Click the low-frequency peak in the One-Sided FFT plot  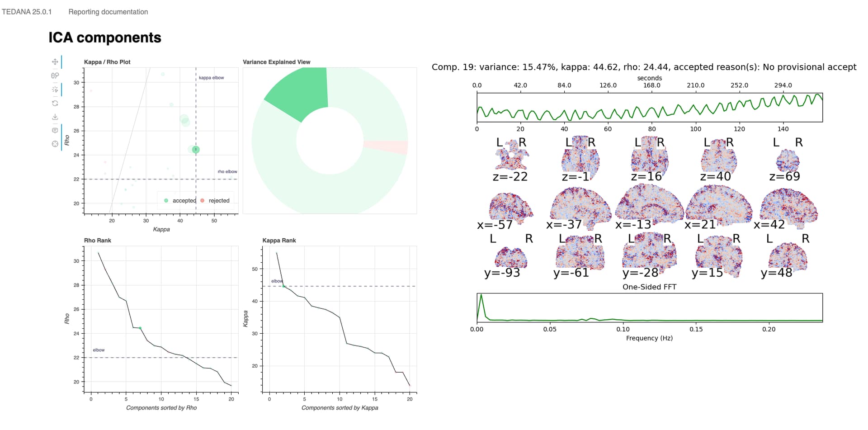[x=481, y=296]
